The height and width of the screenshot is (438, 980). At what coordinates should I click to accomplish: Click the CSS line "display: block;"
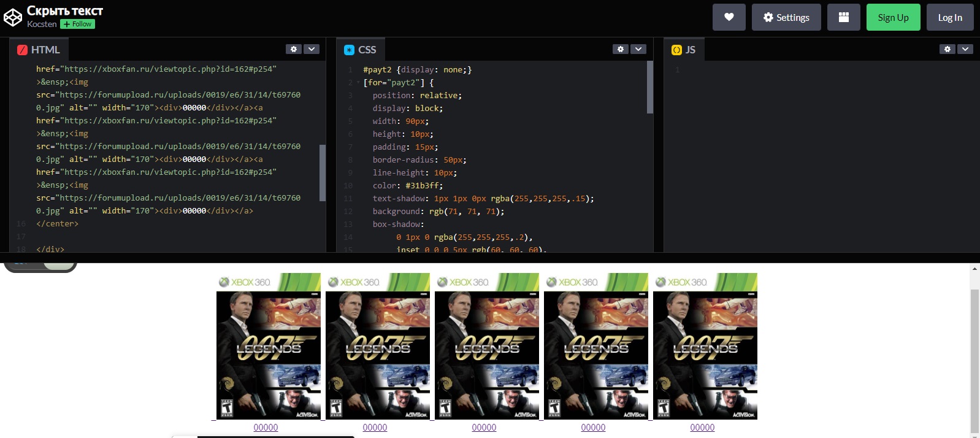point(408,109)
